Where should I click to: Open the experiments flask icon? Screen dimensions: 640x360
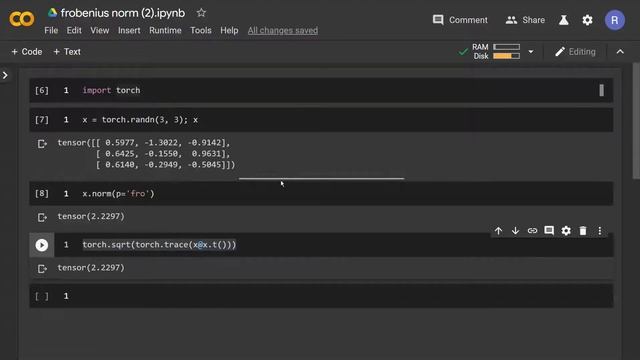[564, 20]
